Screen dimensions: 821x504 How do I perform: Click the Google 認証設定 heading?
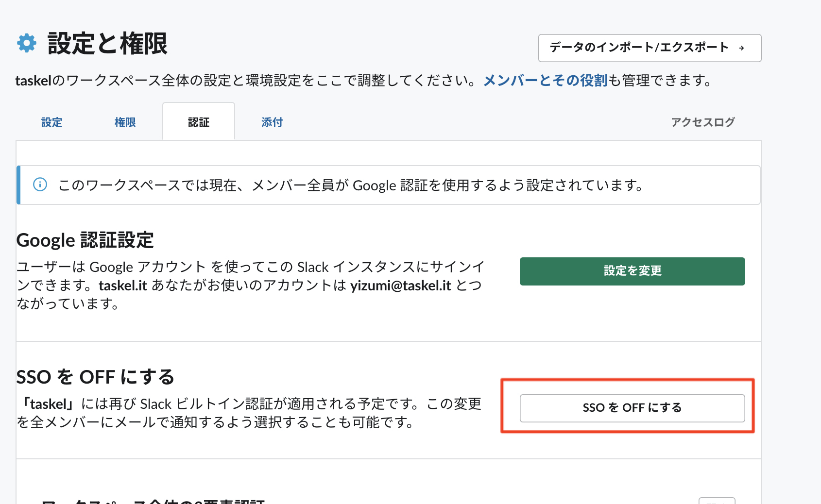pos(85,240)
